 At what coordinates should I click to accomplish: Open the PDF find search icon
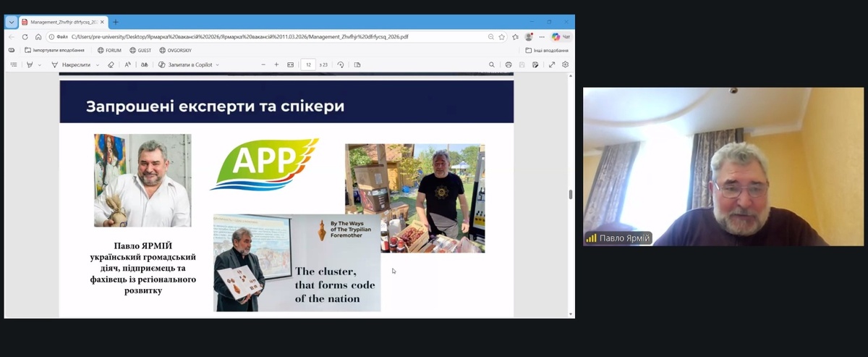tap(492, 64)
